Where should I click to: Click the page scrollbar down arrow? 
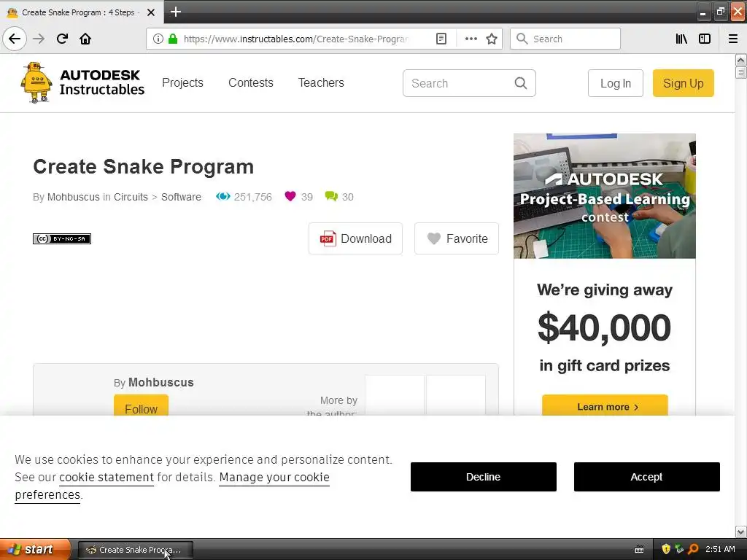[x=740, y=532]
